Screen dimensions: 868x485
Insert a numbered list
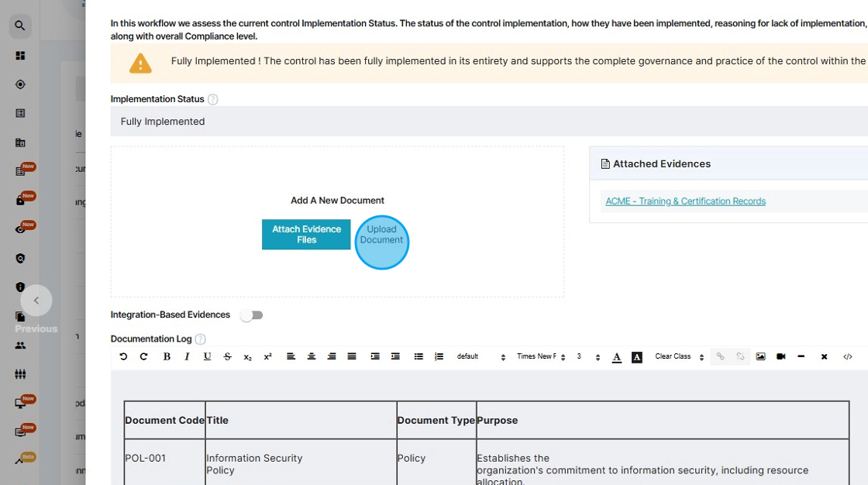click(439, 356)
